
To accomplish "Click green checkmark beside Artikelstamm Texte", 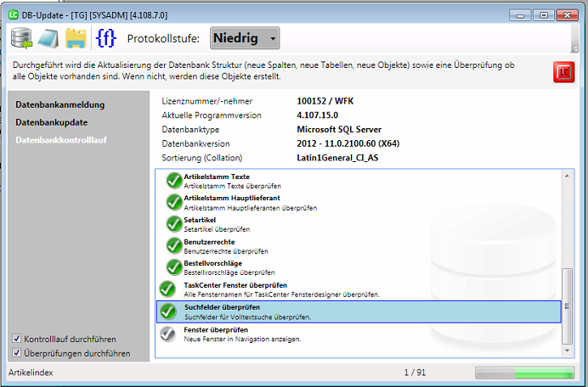I will (173, 181).
